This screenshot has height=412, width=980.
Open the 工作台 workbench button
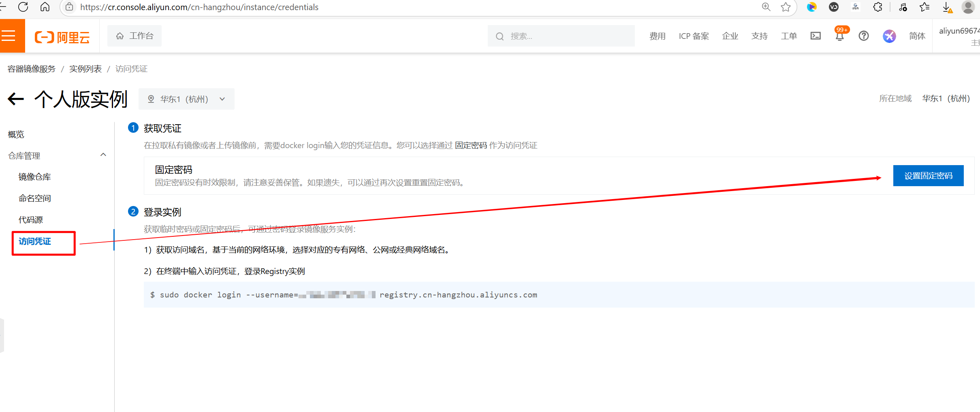[x=135, y=36]
